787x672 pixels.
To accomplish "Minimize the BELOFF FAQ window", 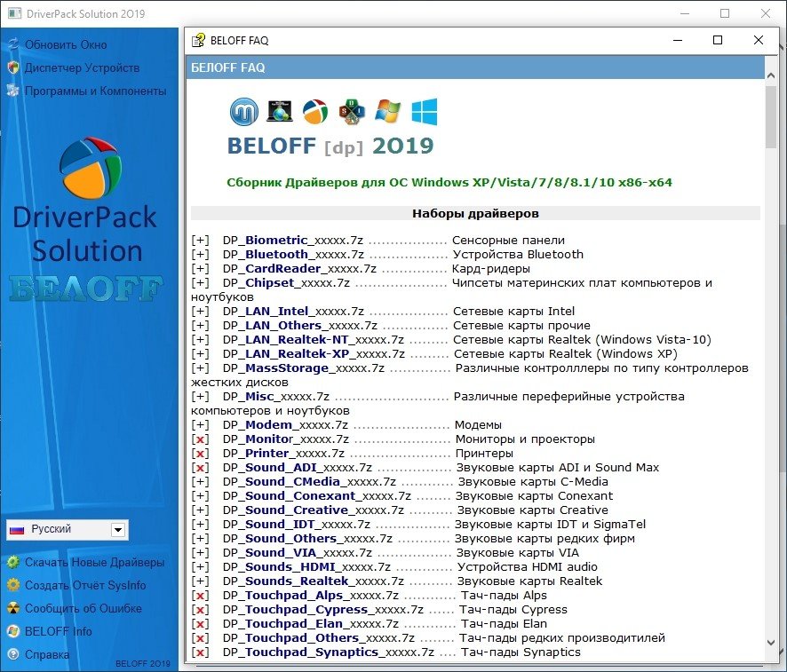I will 678,40.
